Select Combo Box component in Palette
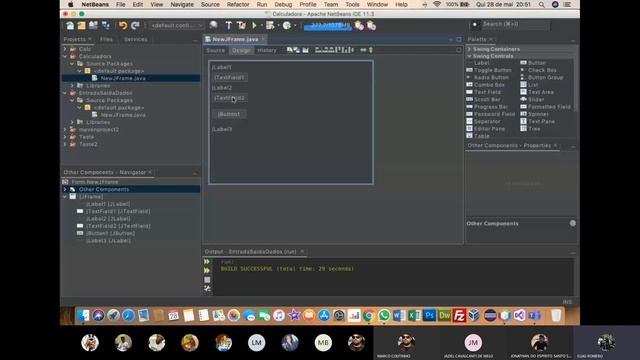Screen dimensions: 640x360 (x=485, y=85)
